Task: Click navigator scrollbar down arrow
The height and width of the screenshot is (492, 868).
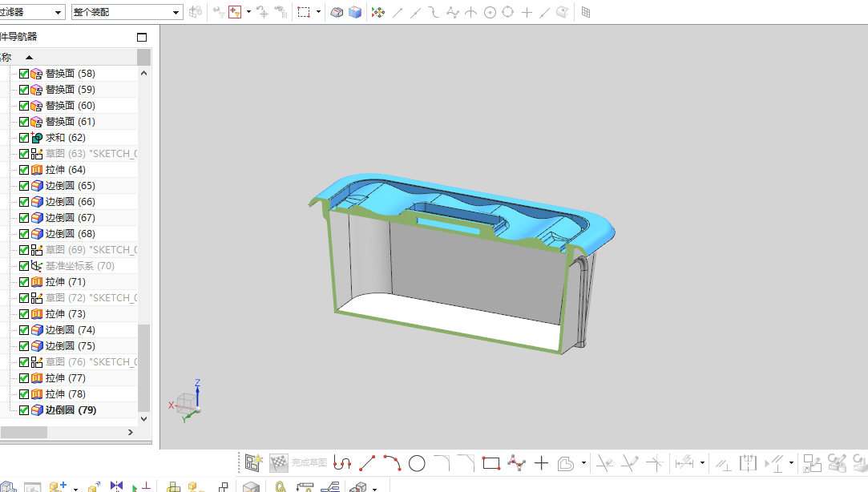Action: point(144,419)
